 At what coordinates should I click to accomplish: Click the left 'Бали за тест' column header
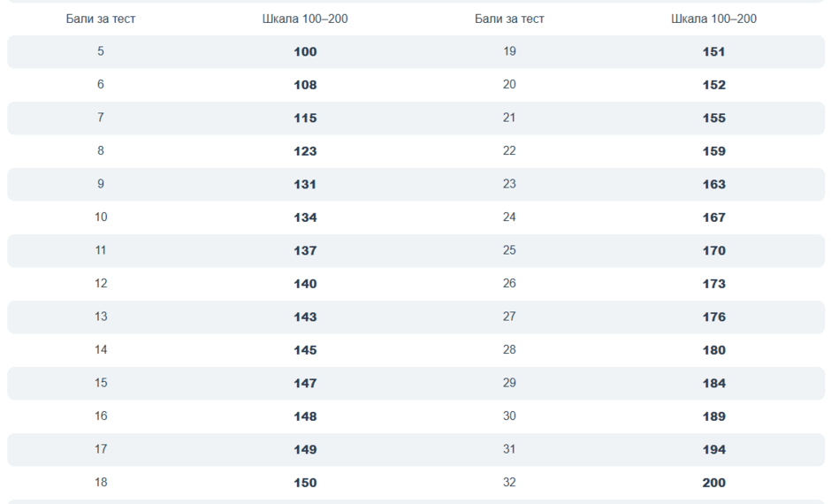(x=101, y=19)
